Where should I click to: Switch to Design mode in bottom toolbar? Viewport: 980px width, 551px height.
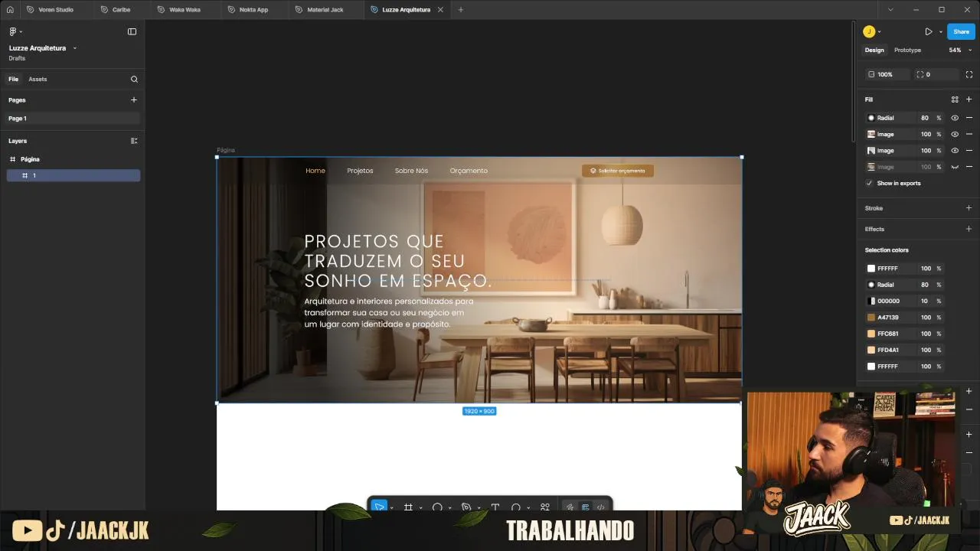(585, 507)
